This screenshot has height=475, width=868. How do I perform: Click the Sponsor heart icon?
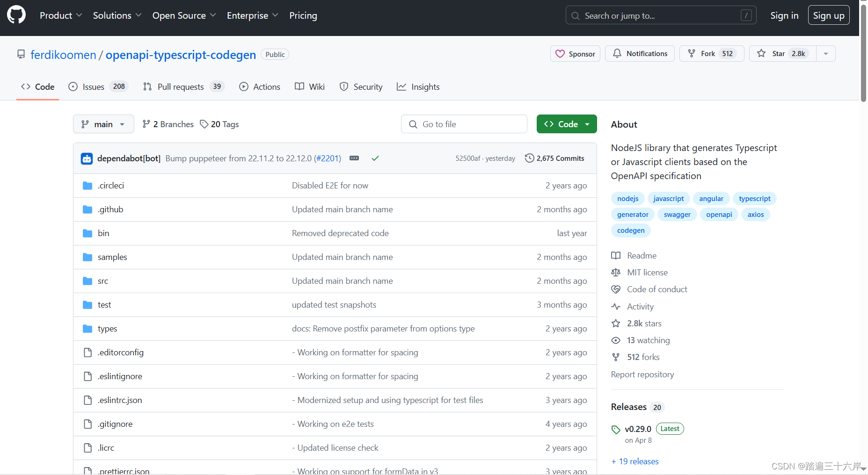[x=561, y=53]
